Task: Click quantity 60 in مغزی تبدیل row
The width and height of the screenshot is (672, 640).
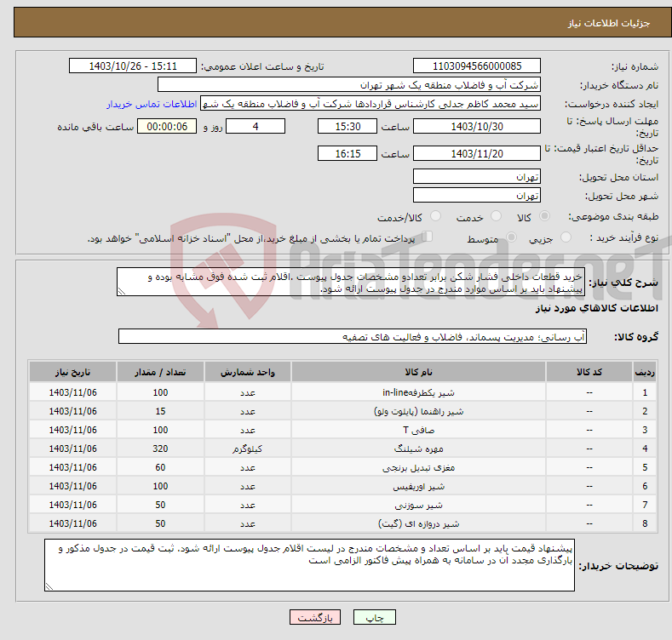Action: click(160, 467)
